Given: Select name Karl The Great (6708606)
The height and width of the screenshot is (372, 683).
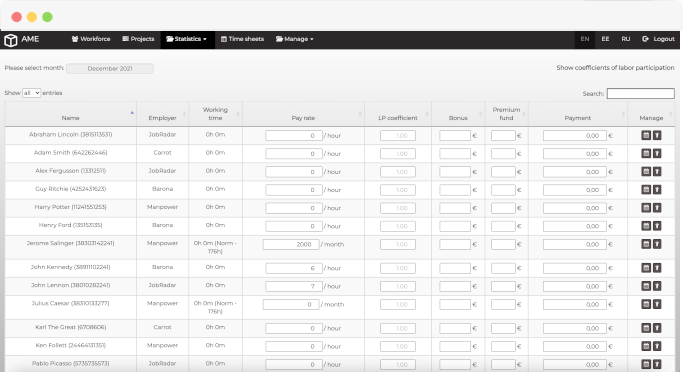Looking at the screenshot, I should coord(71,327).
